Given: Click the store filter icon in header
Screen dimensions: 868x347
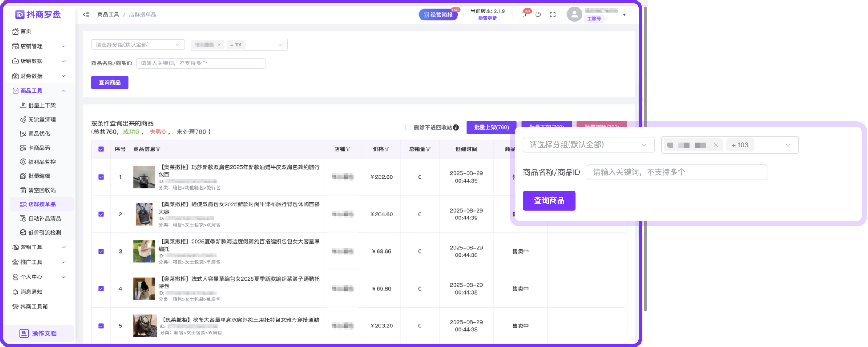Looking at the screenshot, I should pos(348,149).
